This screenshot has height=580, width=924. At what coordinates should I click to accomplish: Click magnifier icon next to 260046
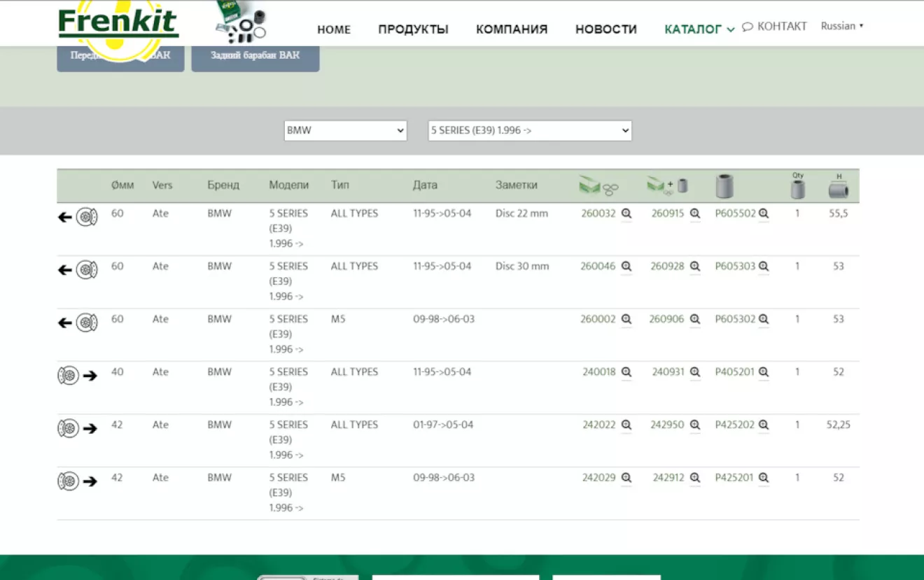tap(626, 267)
